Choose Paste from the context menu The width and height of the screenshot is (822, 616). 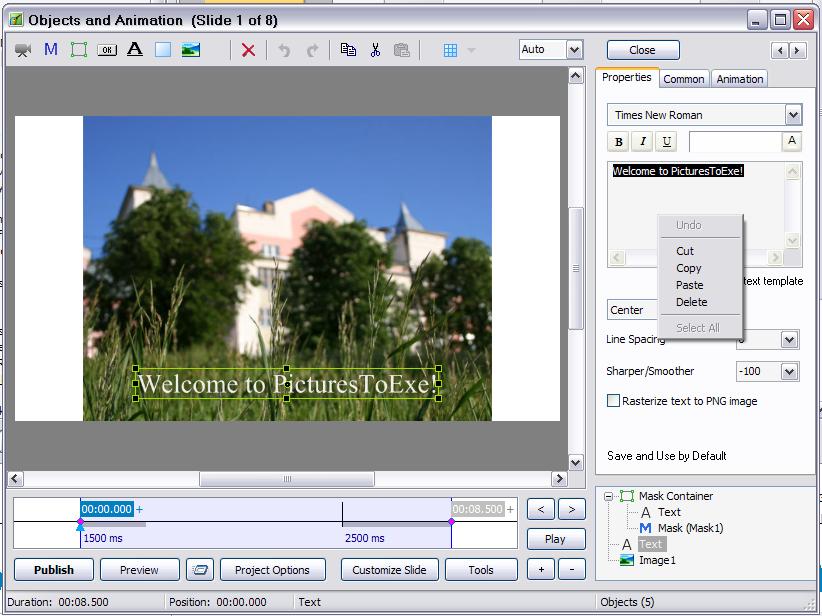689,285
